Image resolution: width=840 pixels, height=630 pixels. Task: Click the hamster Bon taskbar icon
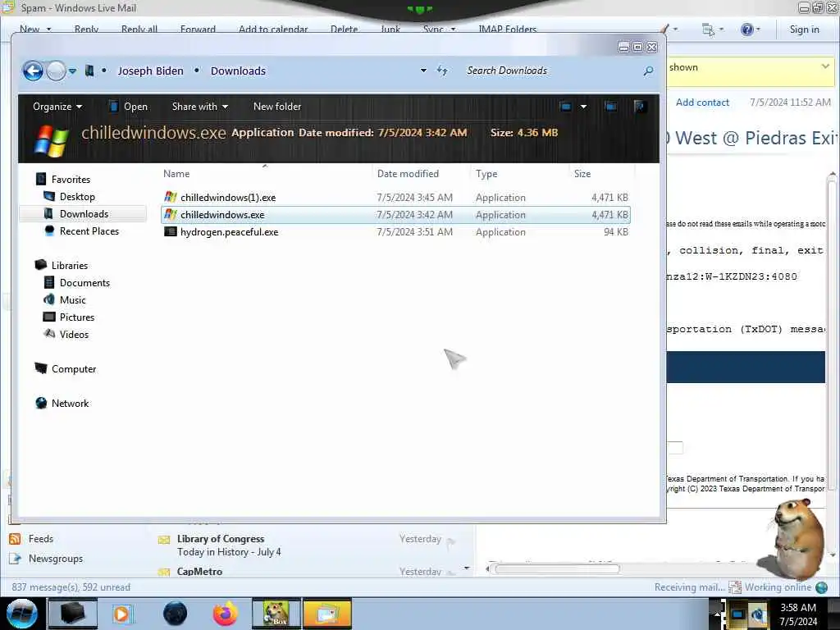click(276, 614)
